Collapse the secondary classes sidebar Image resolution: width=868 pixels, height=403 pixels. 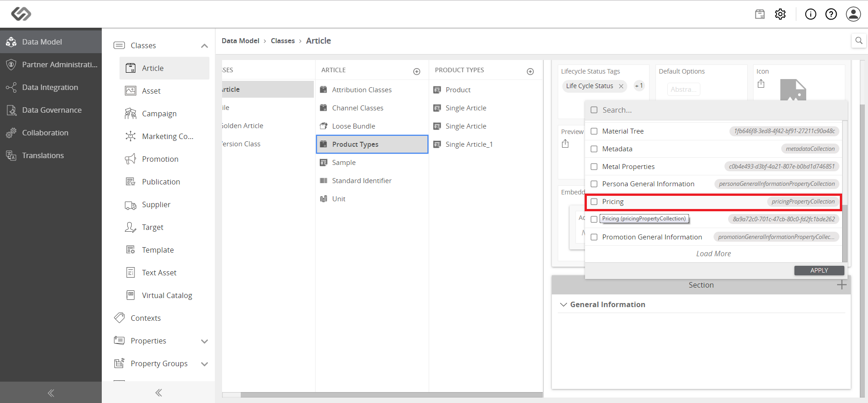coord(159,393)
